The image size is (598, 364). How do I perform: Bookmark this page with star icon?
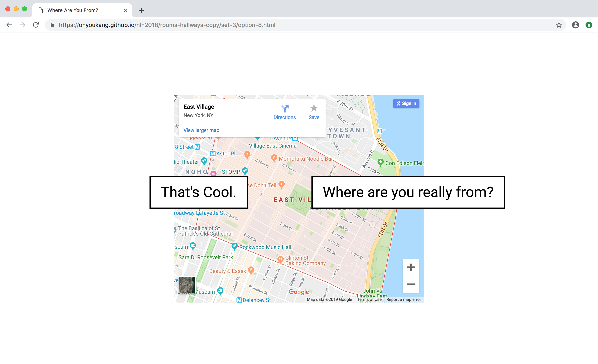tap(559, 25)
